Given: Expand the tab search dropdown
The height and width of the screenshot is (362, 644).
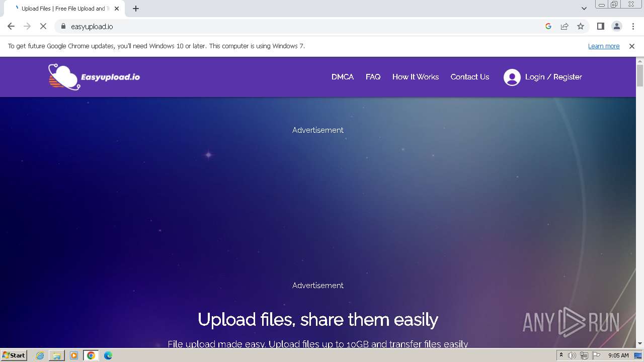Looking at the screenshot, I should (x=584, y=9).
